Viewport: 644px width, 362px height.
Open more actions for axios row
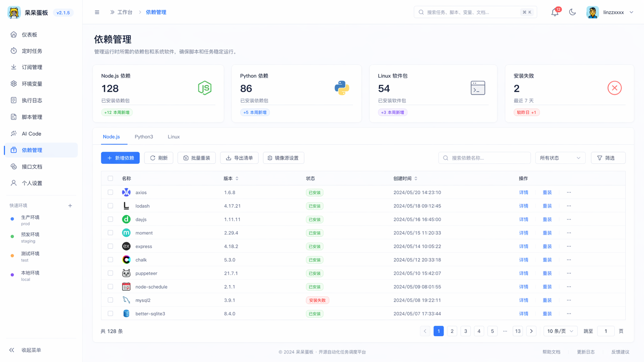[x=569, y=192]
